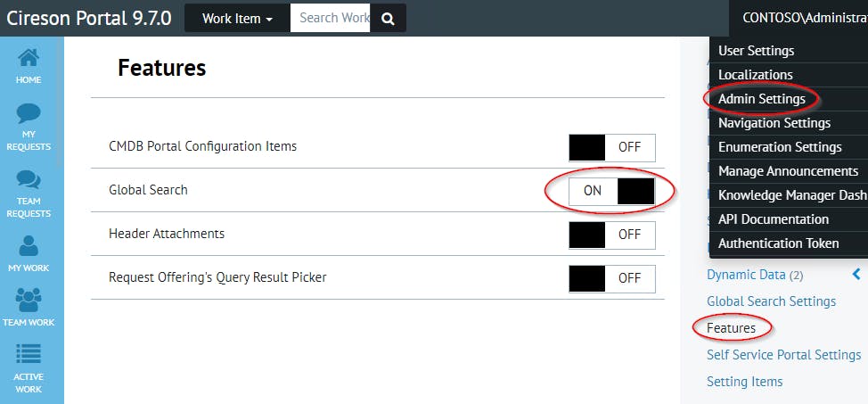Image resolution: width=868 pixels, height=404 pixels.
Task: Enable the Header Attachments toggle
Action: coord(611,235)
